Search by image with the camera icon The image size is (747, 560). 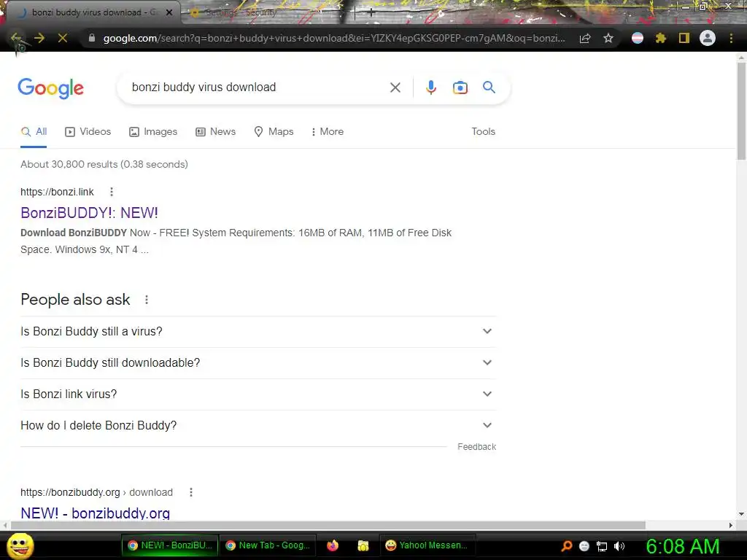click(x=460, y=87)
